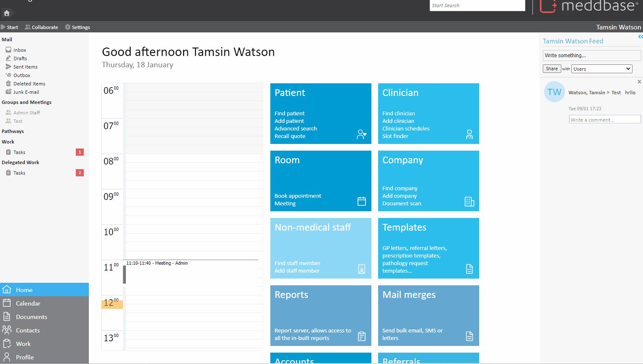Collapse the feed panel with double chevron
This screenshot has height=364, width=643.
[x=640, y=37]
